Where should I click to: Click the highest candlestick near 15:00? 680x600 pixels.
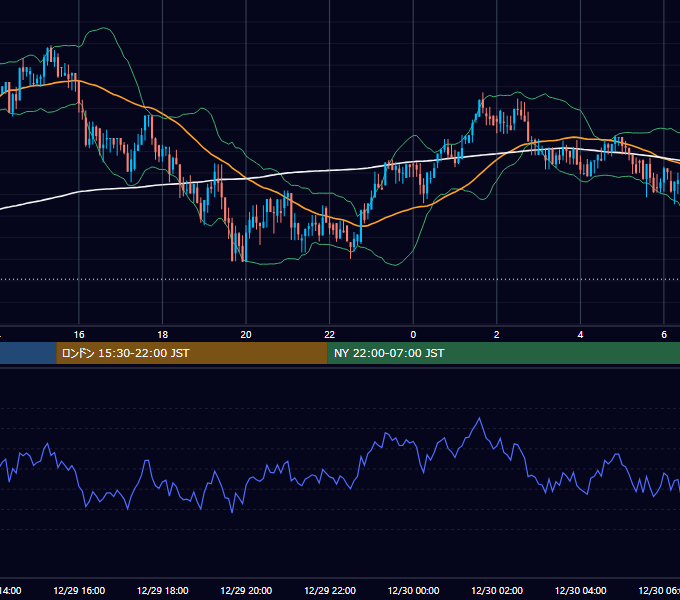[51, 54]
